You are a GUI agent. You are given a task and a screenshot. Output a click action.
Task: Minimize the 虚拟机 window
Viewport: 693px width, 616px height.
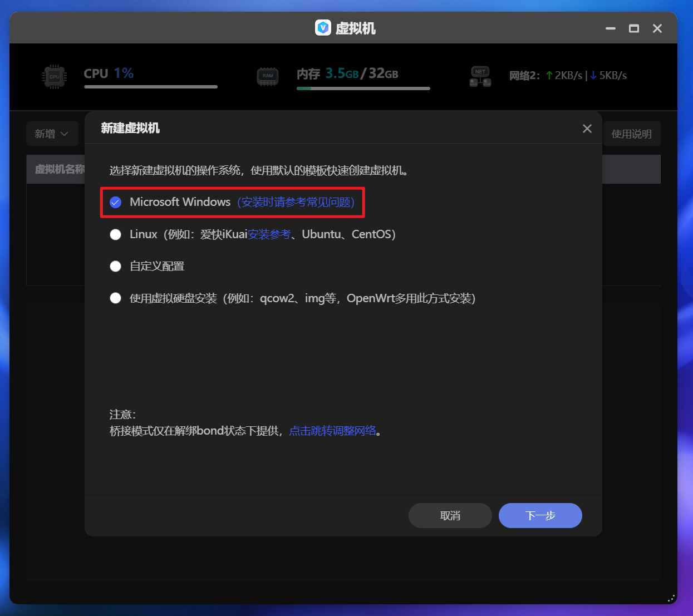[x=611, y=28]
